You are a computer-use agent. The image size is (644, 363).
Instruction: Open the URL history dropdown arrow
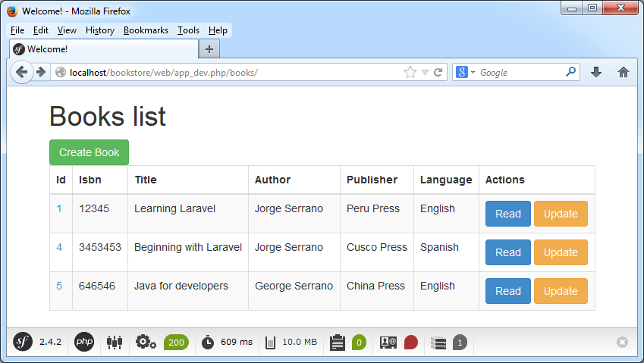[425, 73]
